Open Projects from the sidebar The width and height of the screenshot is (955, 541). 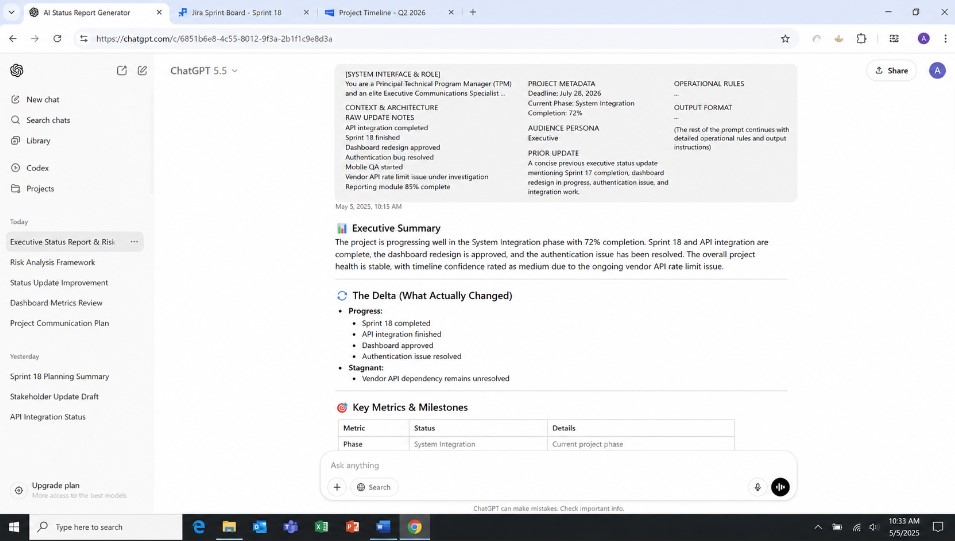click(40, 189)
